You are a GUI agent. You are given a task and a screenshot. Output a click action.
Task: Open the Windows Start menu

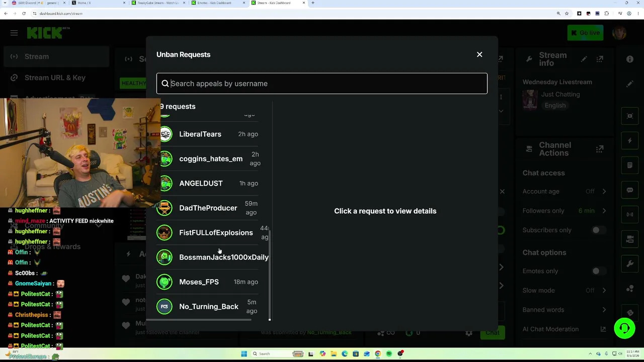(x=244, y=354)
